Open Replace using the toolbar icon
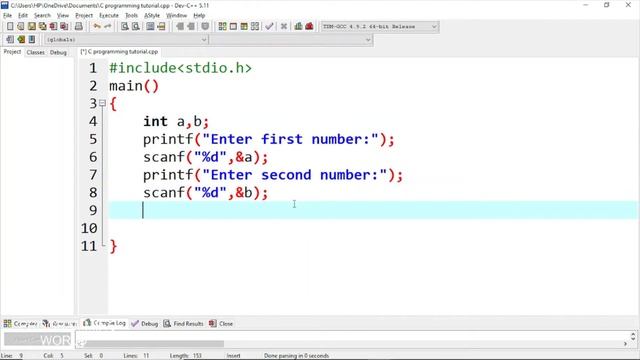Screen dimensions: 640x360 point(136,27)
